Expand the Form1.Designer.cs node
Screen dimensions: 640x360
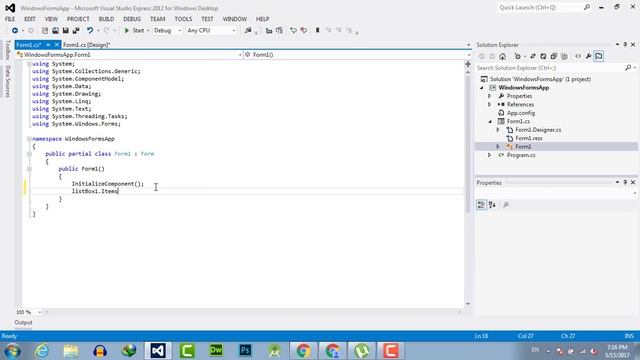[x=498, y=130]
